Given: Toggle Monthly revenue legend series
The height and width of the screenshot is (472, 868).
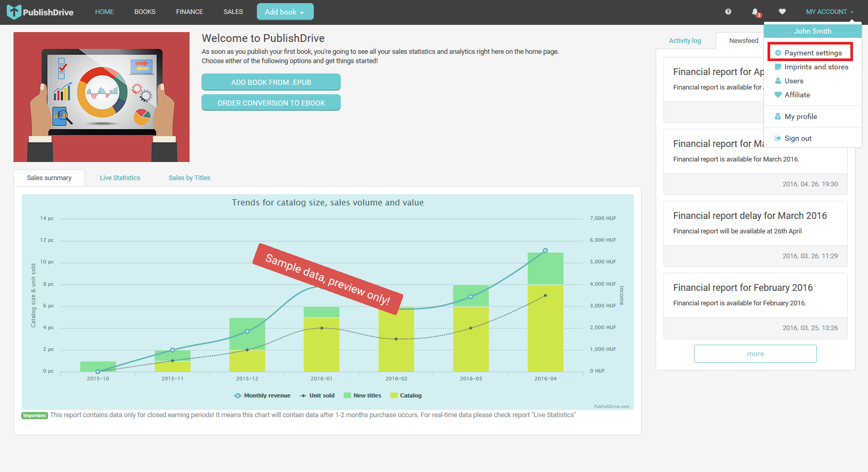Looking at the screenshot, I should 262,395.
